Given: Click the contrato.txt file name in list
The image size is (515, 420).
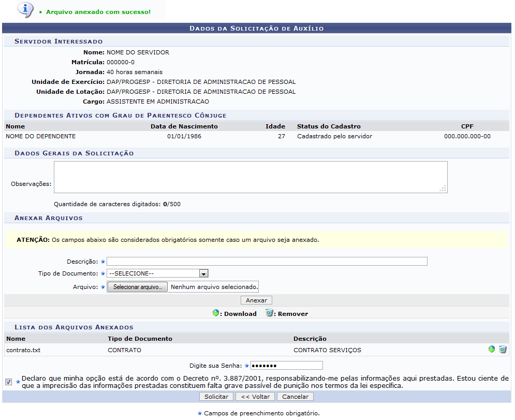Looking at the screenshot, I should pyautogui.click(x=23, y=350).
